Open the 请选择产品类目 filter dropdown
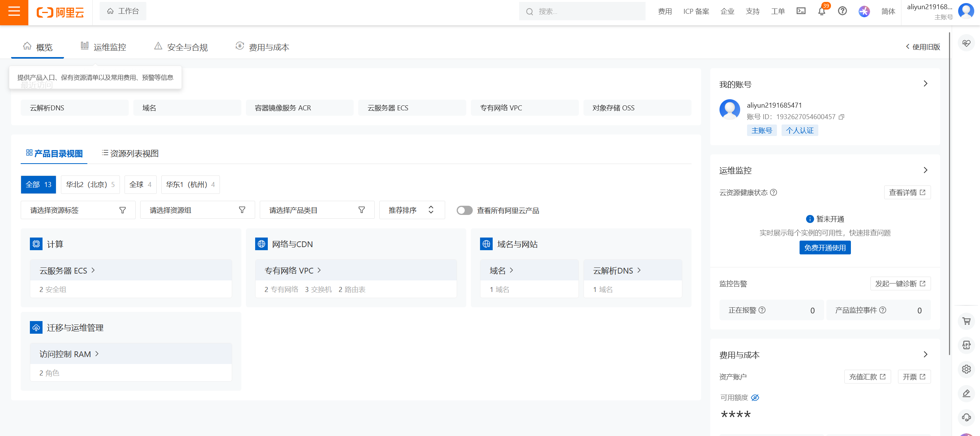Screen dimensions: 980x436 coord(317,210)
